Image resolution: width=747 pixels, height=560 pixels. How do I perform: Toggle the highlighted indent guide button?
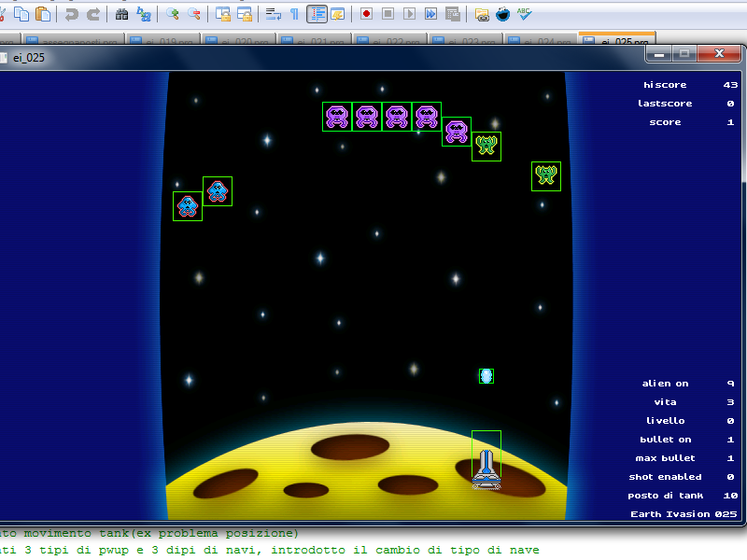[x=317, y=14]
